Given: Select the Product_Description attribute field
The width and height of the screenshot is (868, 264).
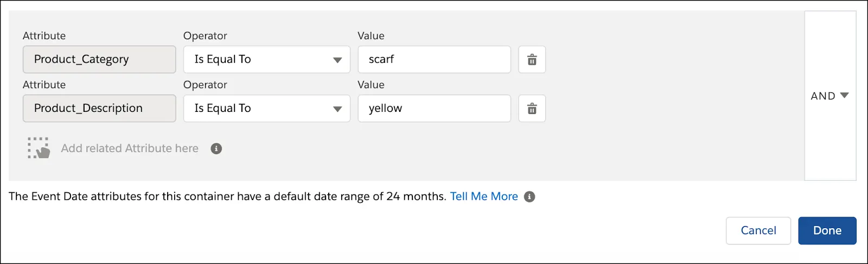Looking at the screenshot, I should 99,109.
